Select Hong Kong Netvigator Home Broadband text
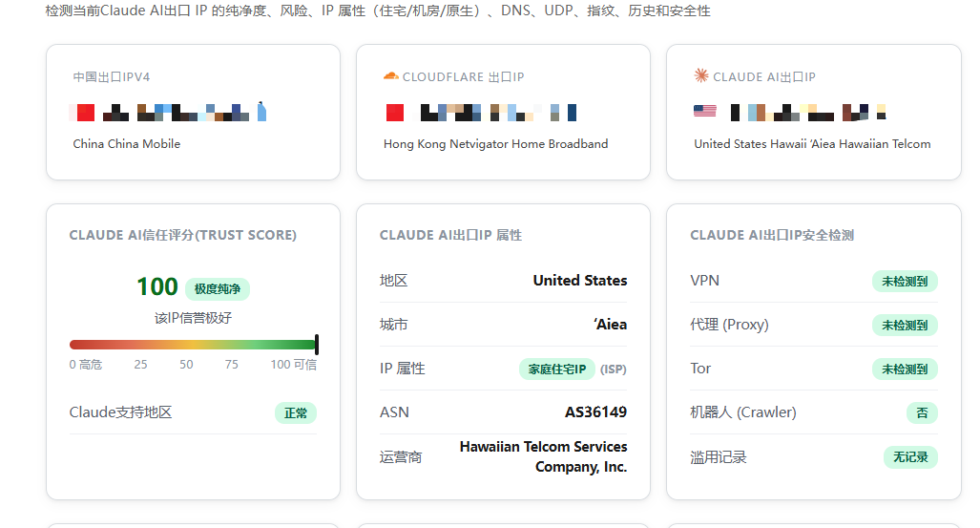This screenshot has height=528, width=980. click(x=495, y=144)
